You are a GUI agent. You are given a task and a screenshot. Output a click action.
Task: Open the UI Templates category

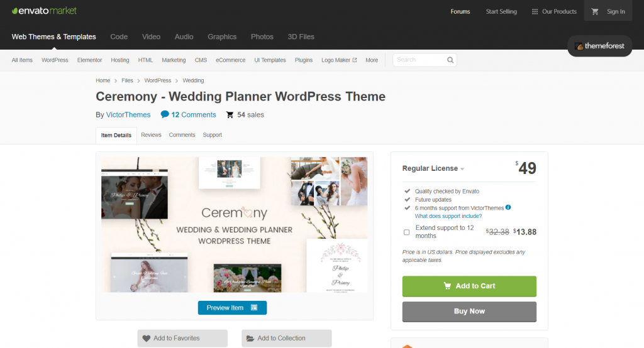[270, 60]
